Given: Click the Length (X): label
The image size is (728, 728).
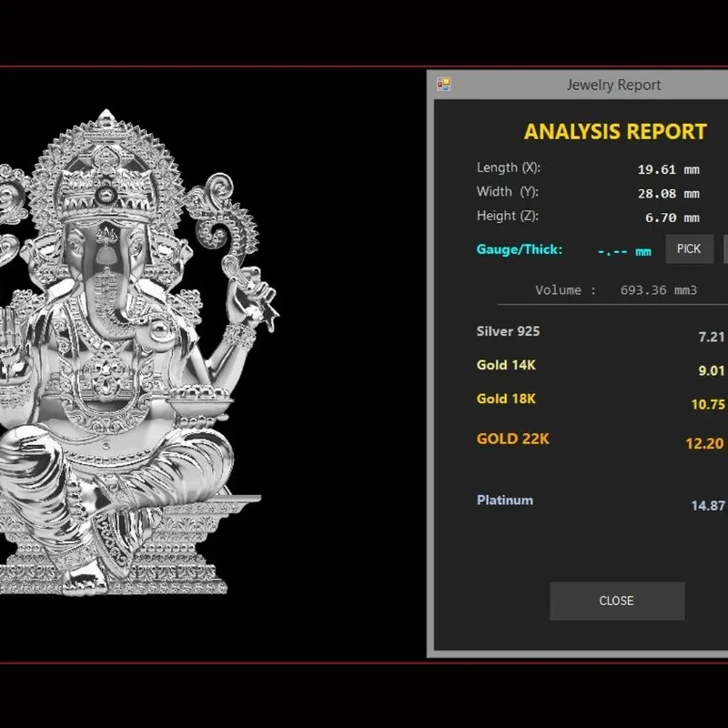Looking at the screenshot, I should pyautogui.click(x=509, y=167).
